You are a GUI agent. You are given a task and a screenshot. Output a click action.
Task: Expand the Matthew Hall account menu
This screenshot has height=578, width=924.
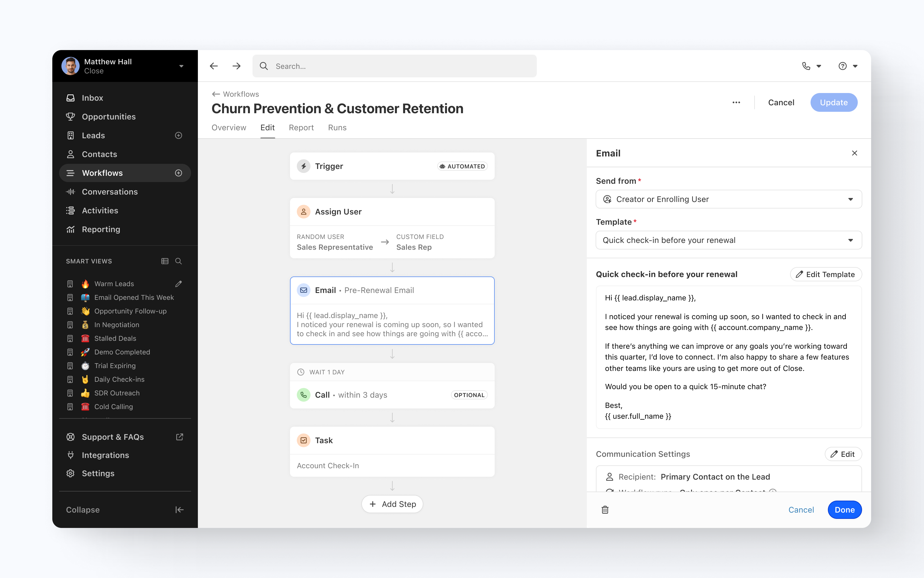click(x=181, y=66)
